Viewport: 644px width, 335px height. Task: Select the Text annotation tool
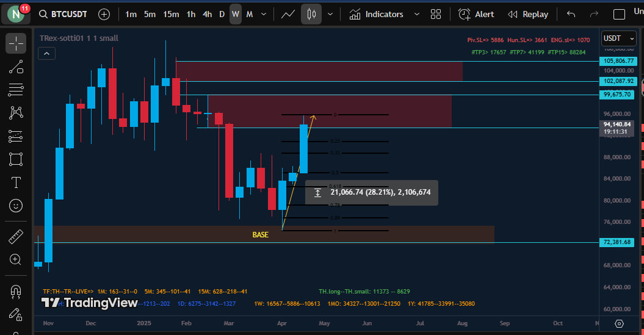[x=16, y=182]
